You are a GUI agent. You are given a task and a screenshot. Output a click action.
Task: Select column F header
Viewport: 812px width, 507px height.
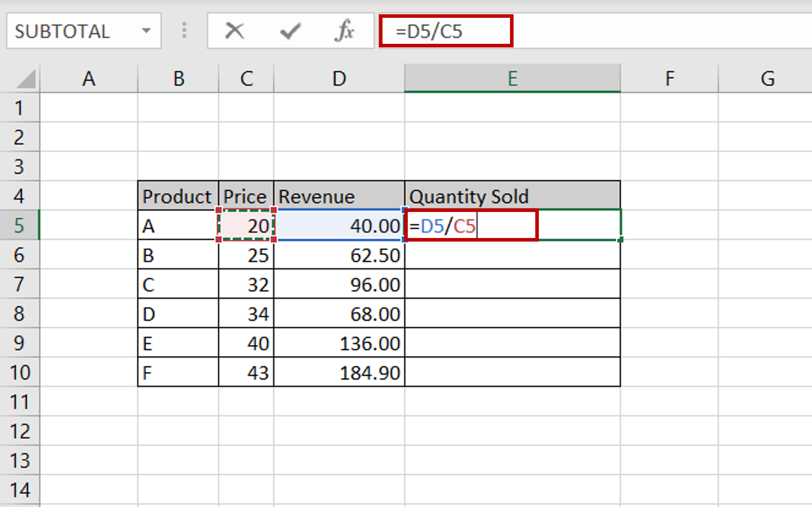point(670,78)
